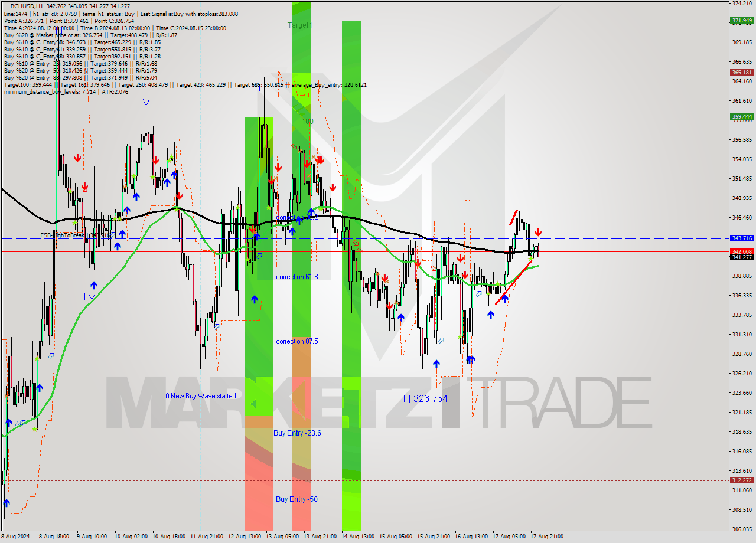756x543 pixels.
Task: Click '12 Aug 13:00' on time axis
Action: coord(245,537)
